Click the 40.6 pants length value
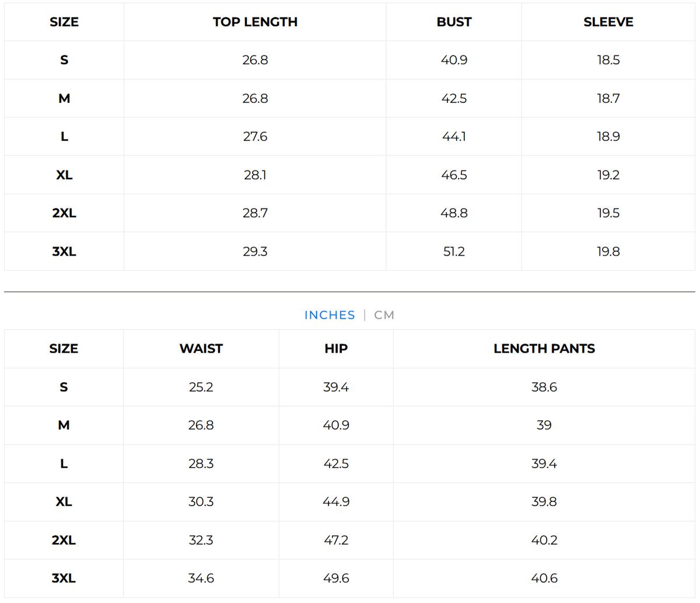Viewport: 700px width, 603px height. 544,578
